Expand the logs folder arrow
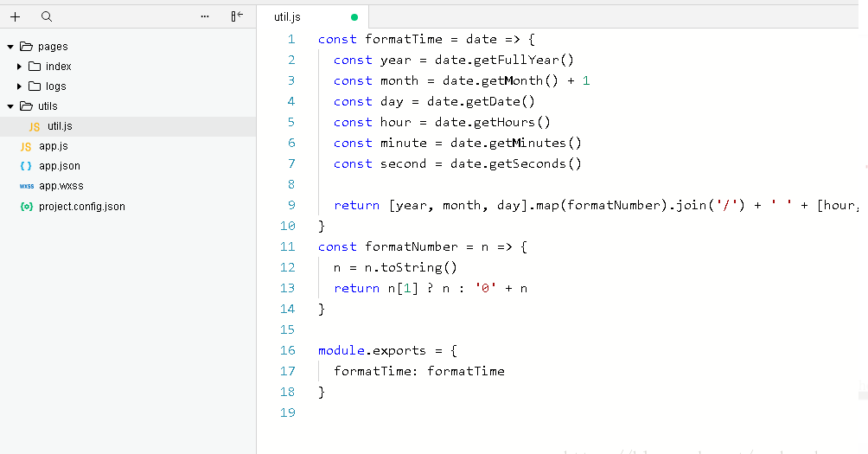The height and width of the screenshot is (454, 868). pyautogui.click(x=20, y=86)
